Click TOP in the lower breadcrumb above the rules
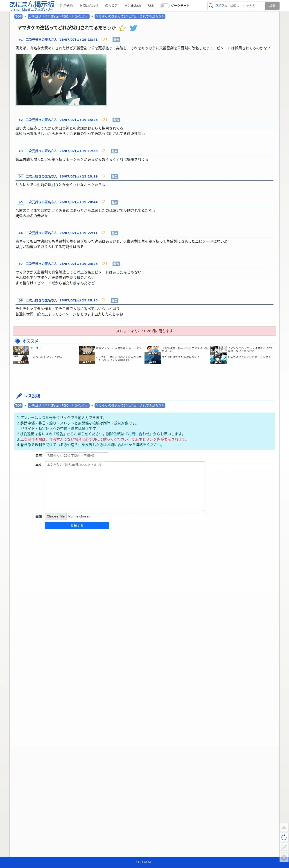 click(18, 406)
